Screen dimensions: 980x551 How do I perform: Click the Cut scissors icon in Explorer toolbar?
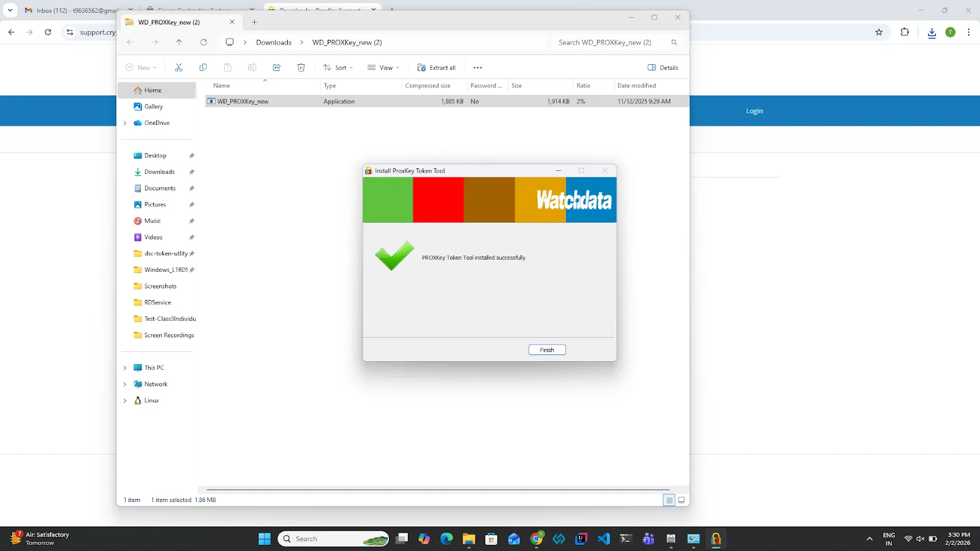point(179,67)
